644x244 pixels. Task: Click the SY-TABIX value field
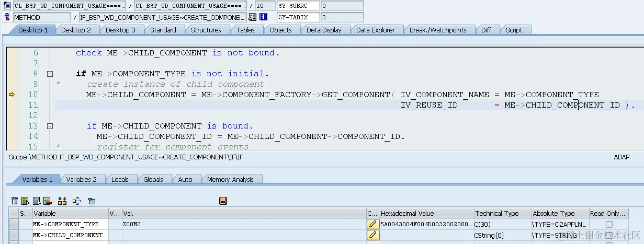tap(342, 17)
